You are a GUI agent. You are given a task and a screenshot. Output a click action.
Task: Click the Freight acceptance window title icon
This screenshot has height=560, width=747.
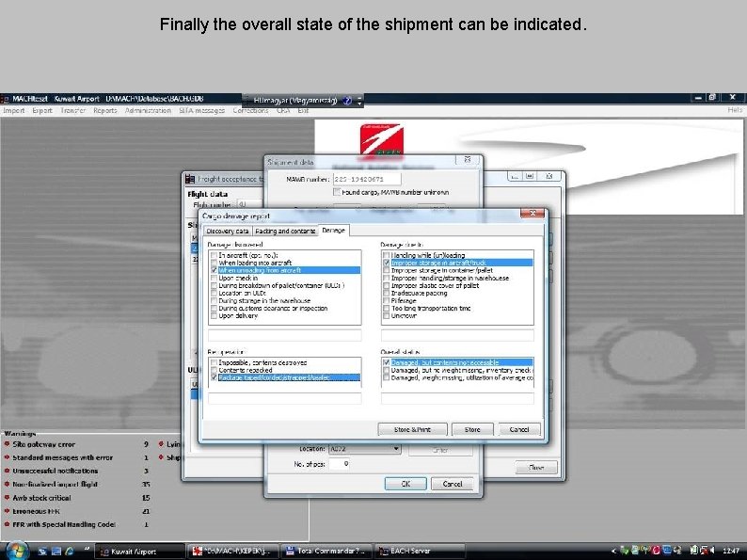pos(190,179)
